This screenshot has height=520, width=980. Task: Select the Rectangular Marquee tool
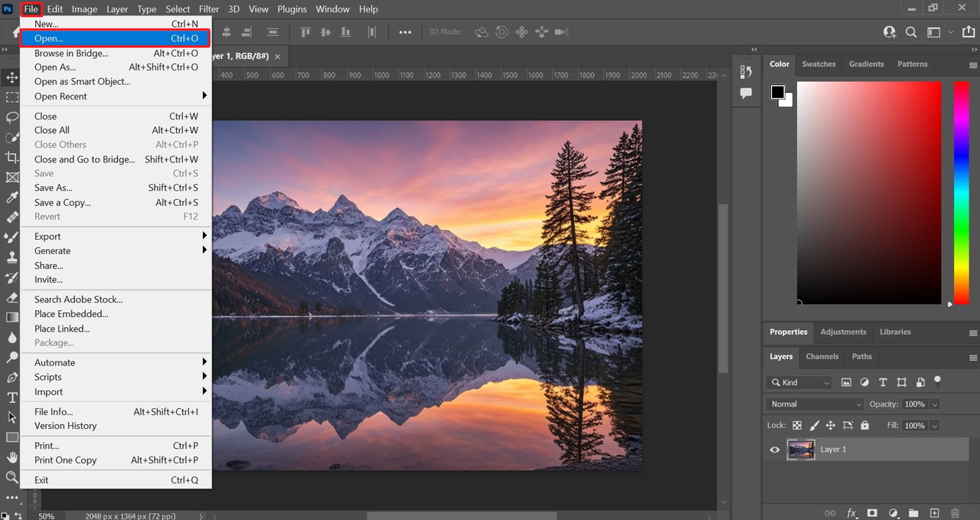11,97
